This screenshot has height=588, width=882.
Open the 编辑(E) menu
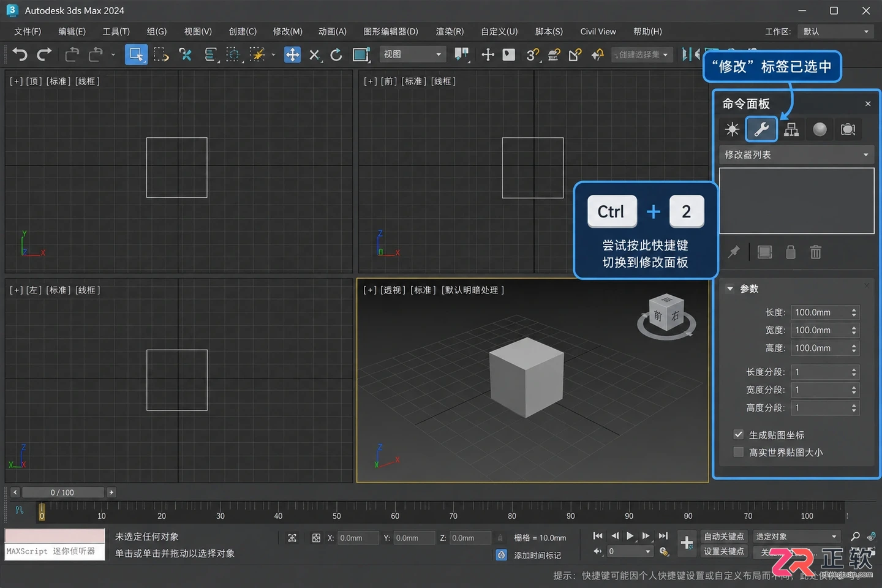(72, 31)
